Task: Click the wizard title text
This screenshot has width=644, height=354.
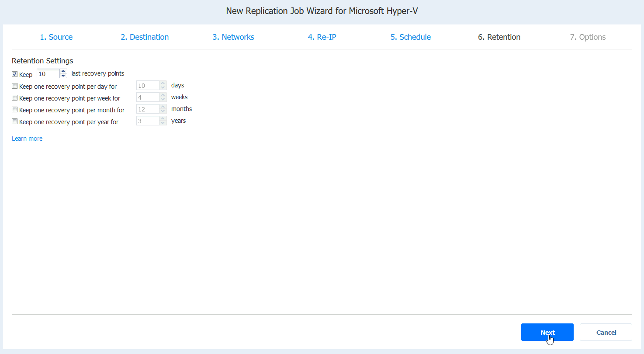Action: (322, 11)
